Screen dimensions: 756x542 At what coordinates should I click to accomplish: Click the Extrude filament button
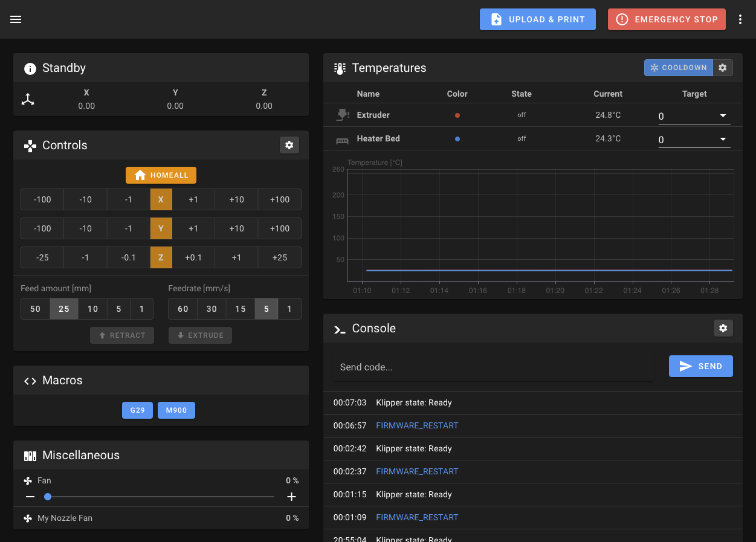coord(200,335)
